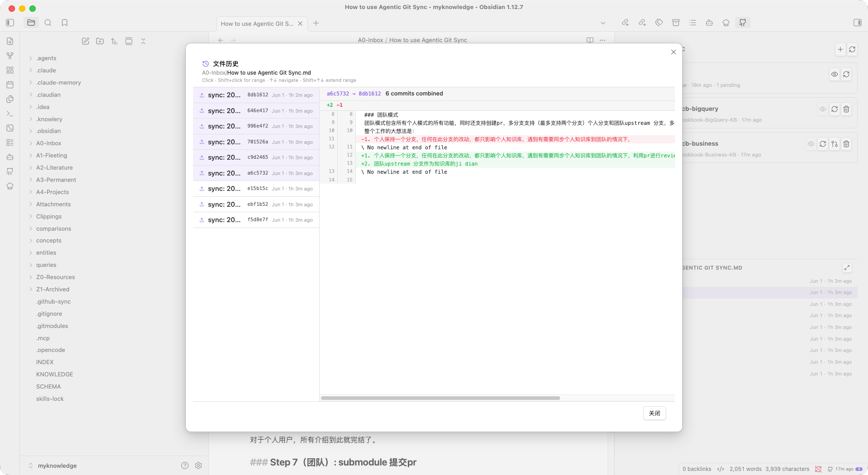Select commit 8db1612 in history list

[256, 95]
